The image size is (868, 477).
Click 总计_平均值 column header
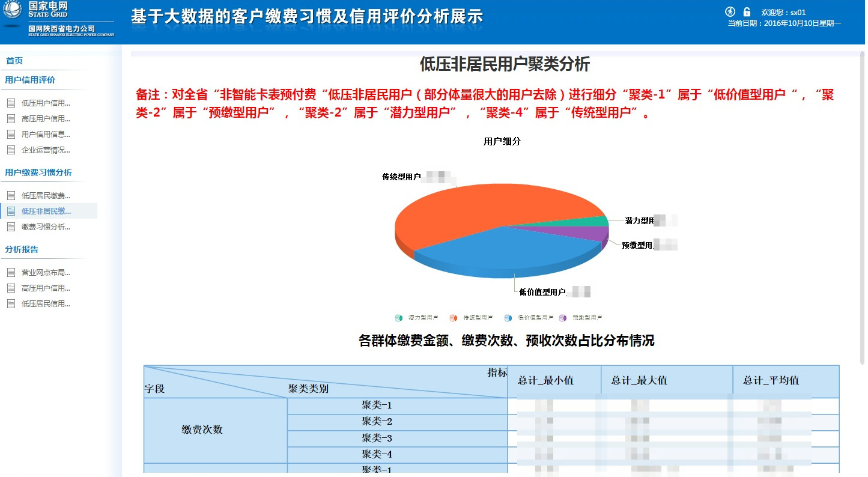coord(786,381)
